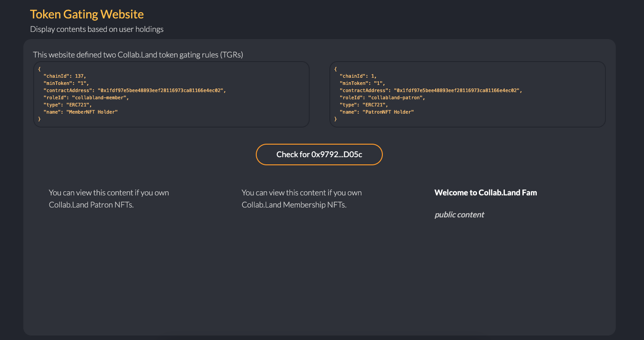Click the Token Gating Website title
Image resolution: width=644 pixels, height=340 pixels.
click(87, 14)
